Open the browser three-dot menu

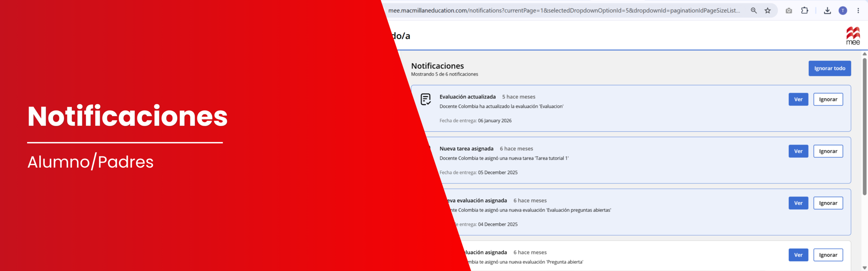pos(858,11)
